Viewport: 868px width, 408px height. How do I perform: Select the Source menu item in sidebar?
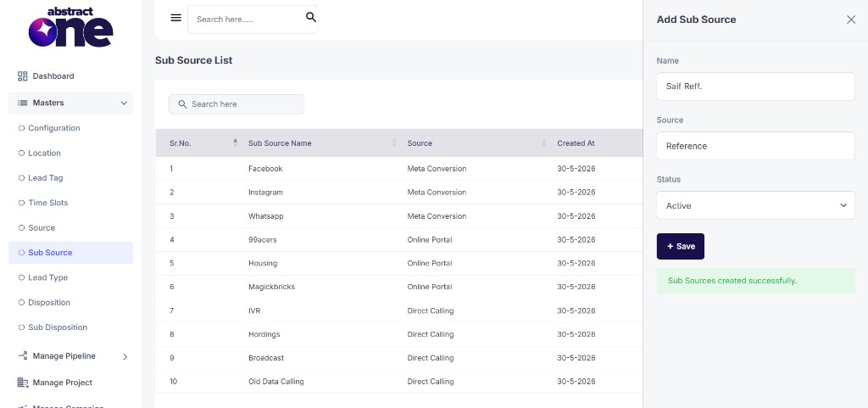[x=42, y=227]
